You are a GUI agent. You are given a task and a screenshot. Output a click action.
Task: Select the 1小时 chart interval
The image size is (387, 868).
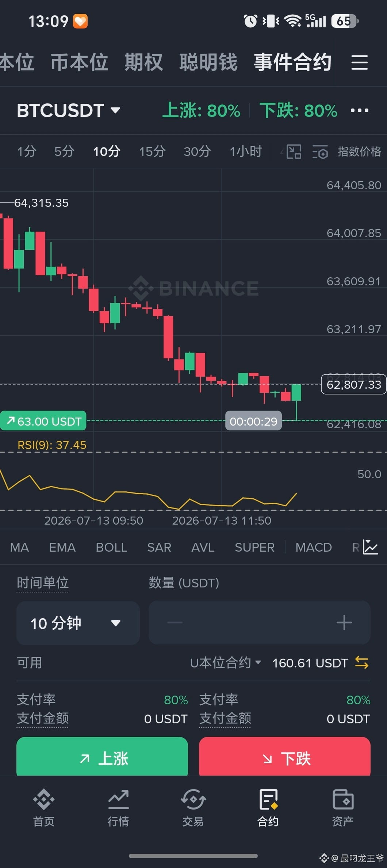tap(246, 151)
